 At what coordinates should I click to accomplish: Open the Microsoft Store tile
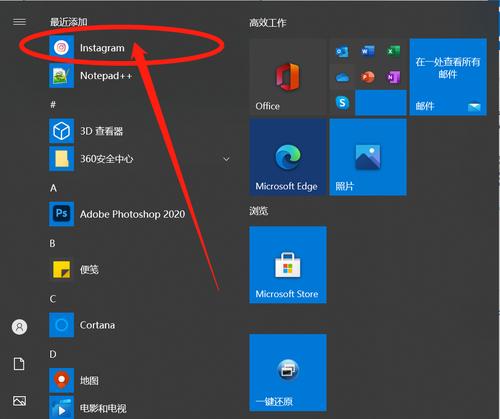(x=288, y=265)
